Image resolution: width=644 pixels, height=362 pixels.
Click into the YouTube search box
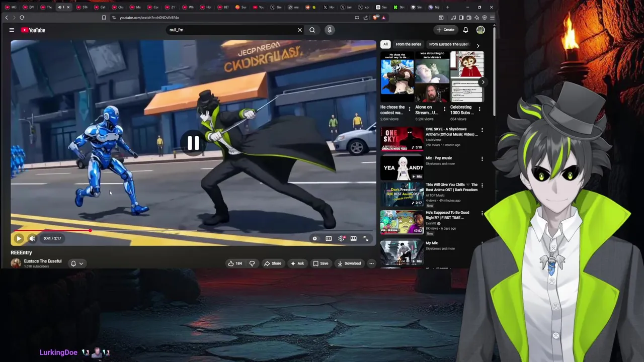coord(231,30)
